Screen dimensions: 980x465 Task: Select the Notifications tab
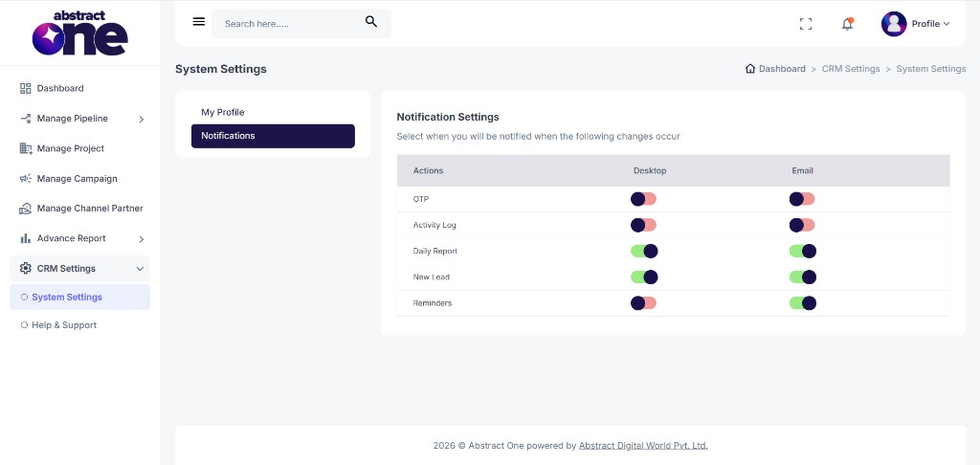click(273, 136)
